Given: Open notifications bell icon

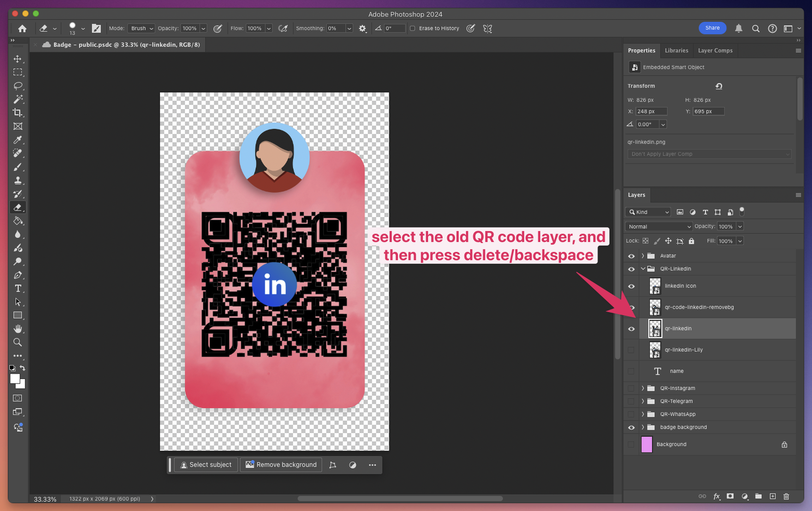Looking at the screenshot, I should click(x=738, y=28).
